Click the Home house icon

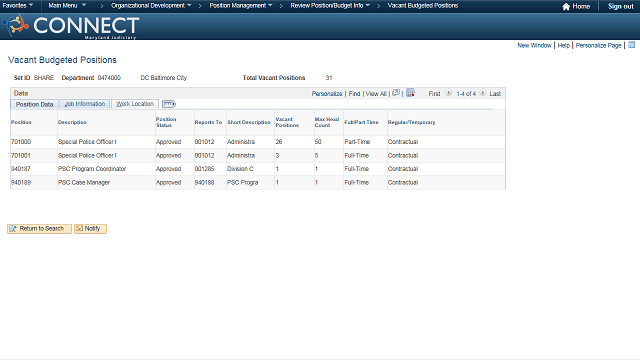[x=566, y=7]
